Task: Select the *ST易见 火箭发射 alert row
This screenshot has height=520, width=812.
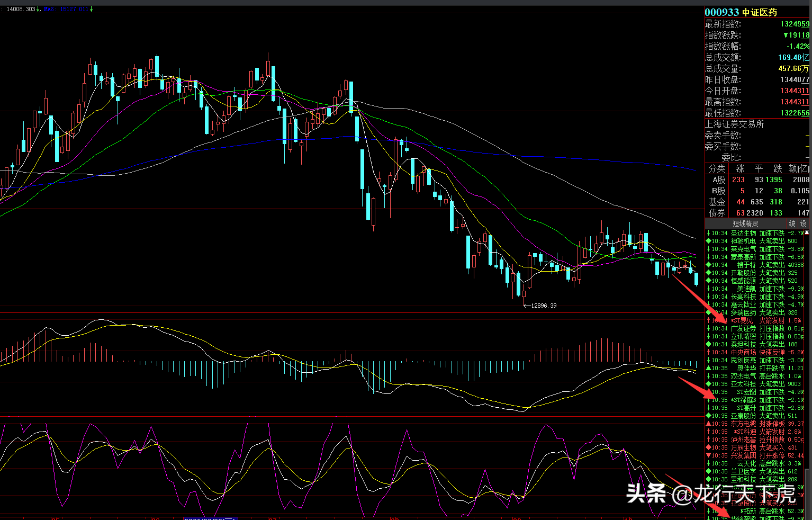Action: point(754,320)
